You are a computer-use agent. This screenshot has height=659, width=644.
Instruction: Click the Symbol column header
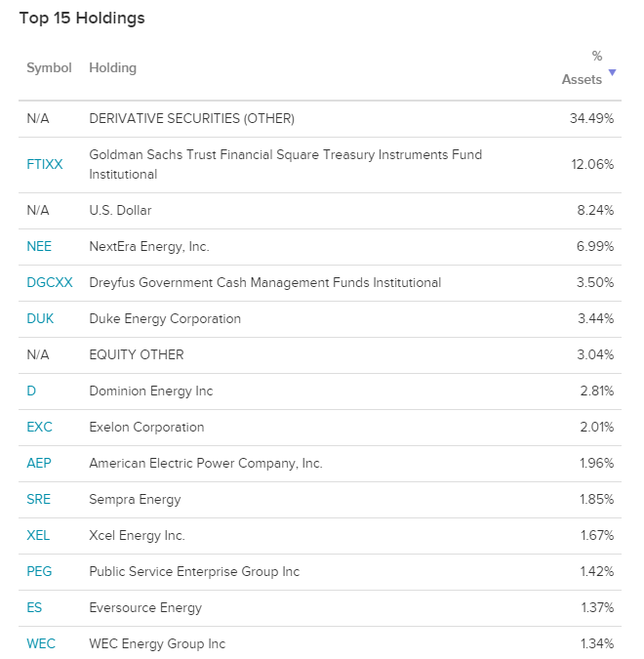[49, 67]
